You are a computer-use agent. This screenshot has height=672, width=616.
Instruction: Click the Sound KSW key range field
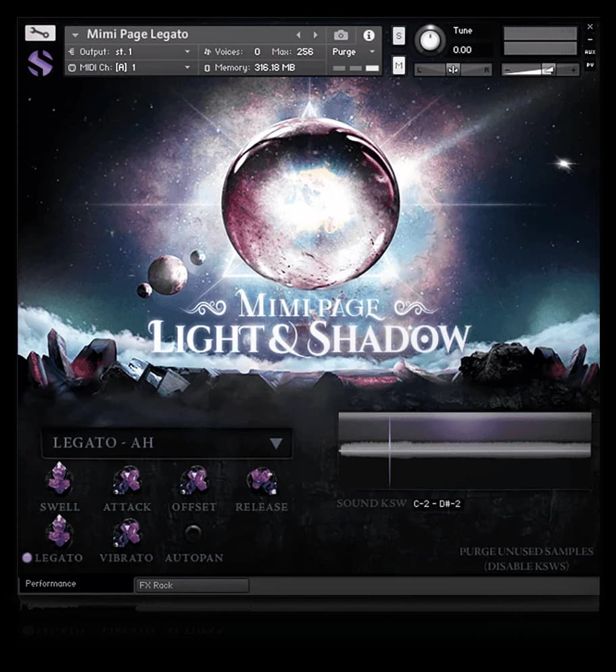tap(437, 504)
